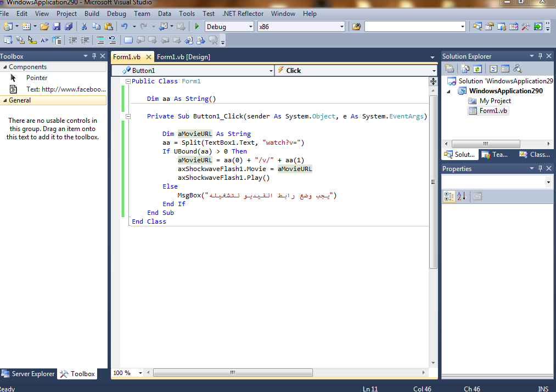This screenshot has height=392, width=556.
Task: Open the Debug configuration dropdown
Action: tap(251, 26)
